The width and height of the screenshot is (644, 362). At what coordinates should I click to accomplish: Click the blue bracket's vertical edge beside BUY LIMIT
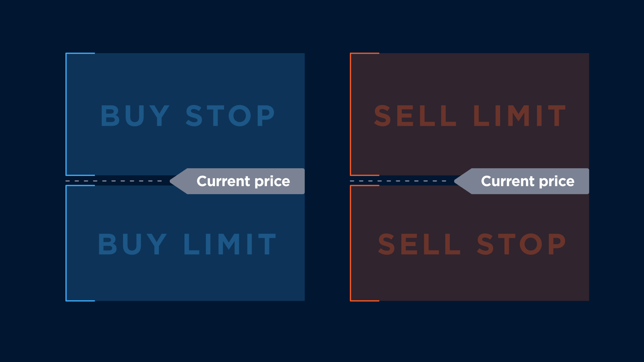(66, 243)
